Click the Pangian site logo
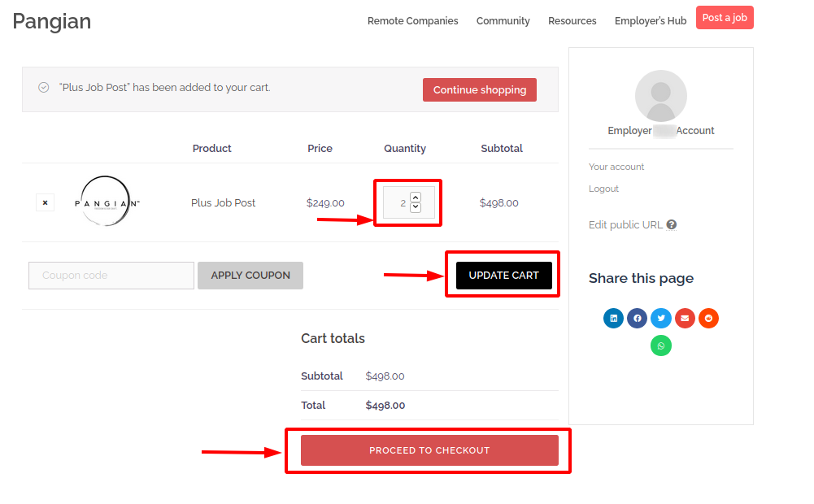 coord(52,21)
